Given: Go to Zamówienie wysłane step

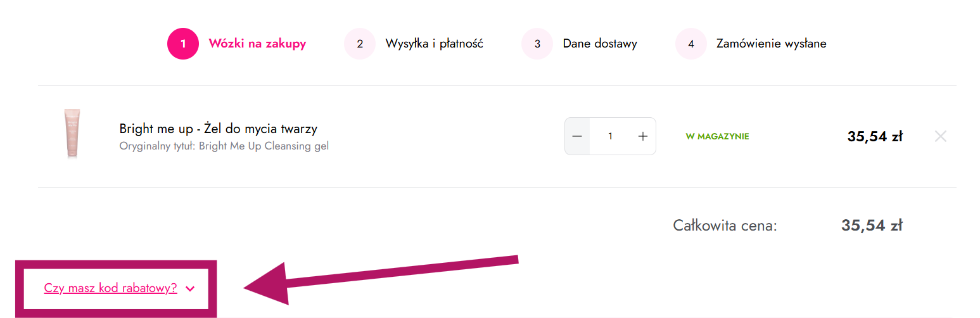Looking at the screenshot, I should coord(772,44).
